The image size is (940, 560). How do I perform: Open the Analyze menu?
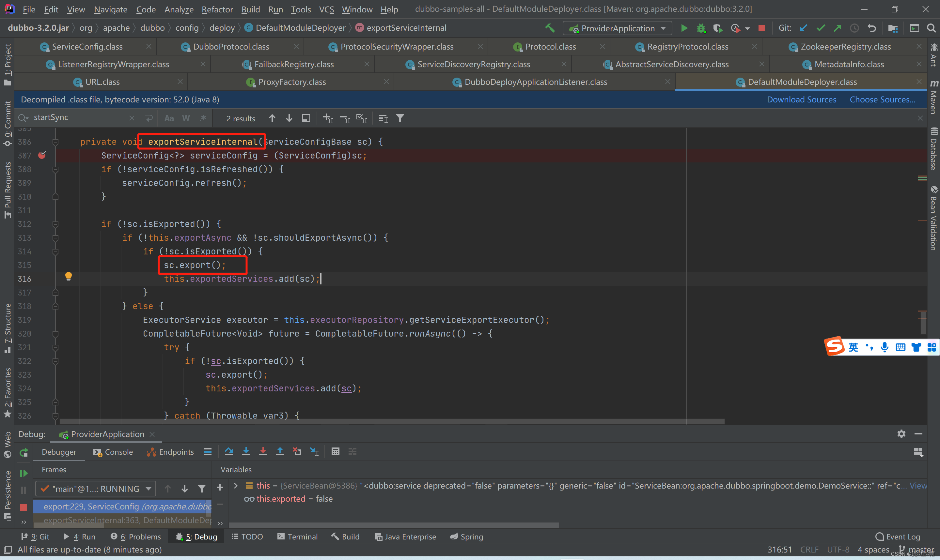coord(179,9)
